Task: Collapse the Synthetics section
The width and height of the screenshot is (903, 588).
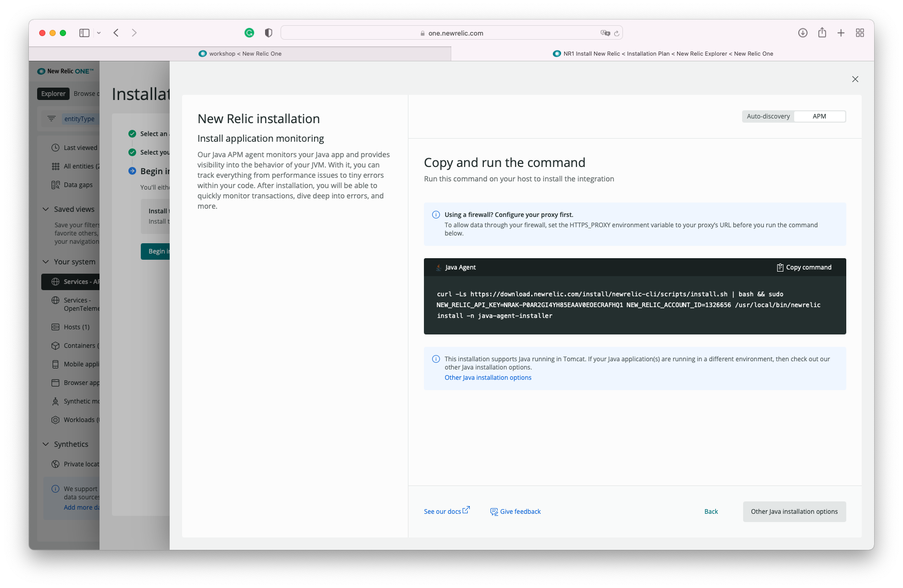Action: pyautogui.click(x=45, y=444)
